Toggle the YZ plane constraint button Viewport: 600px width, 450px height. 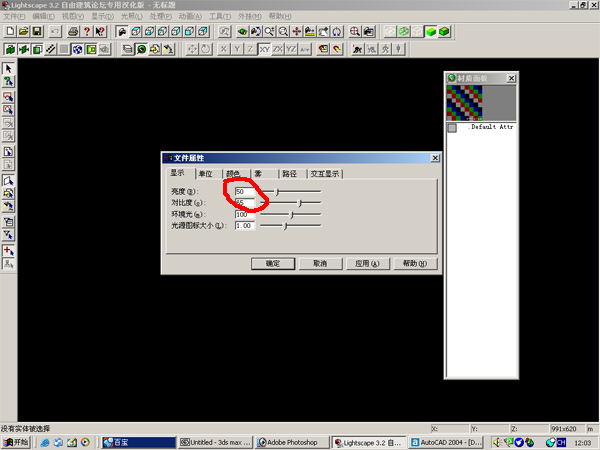pyautogui.click(x=291, y=49)
